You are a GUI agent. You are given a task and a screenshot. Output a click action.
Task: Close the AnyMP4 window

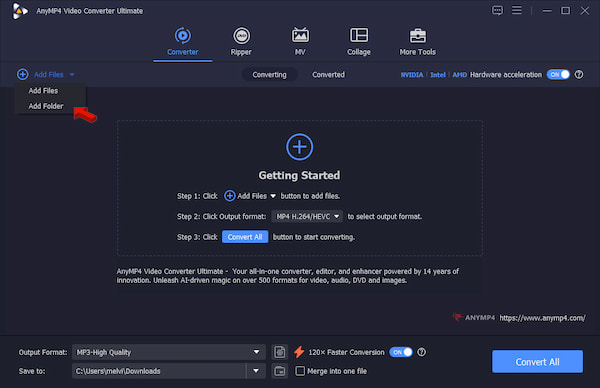pos(585,11)
